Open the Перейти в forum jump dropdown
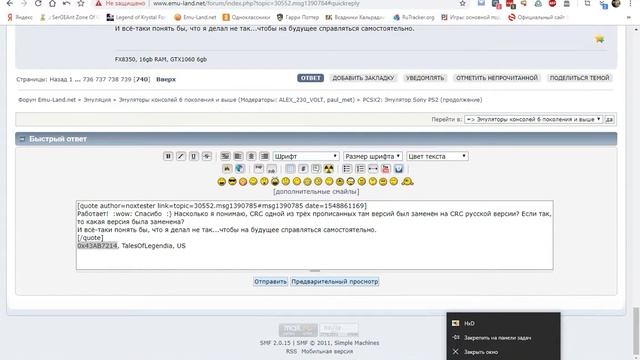The image size is (640, 360). click(x=533, y=120)
